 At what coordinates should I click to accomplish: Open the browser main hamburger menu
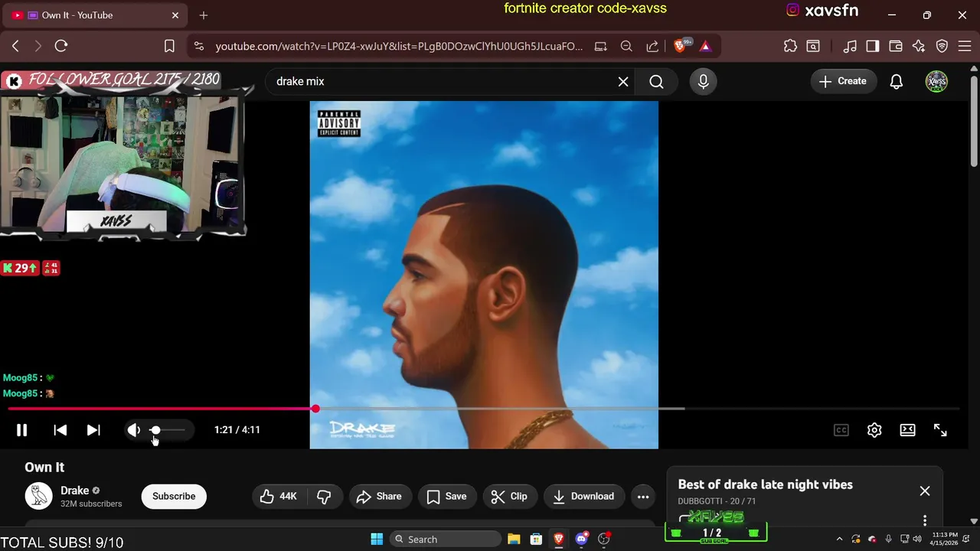tap(964, 46)
